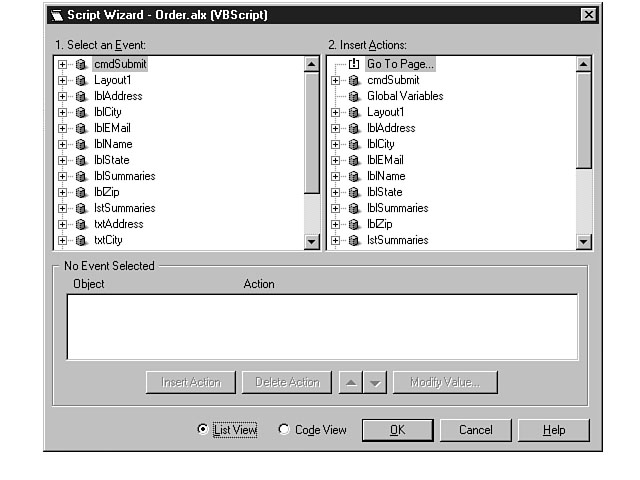Click the Cancel button

pyautogui.click(x=475, y=430)
